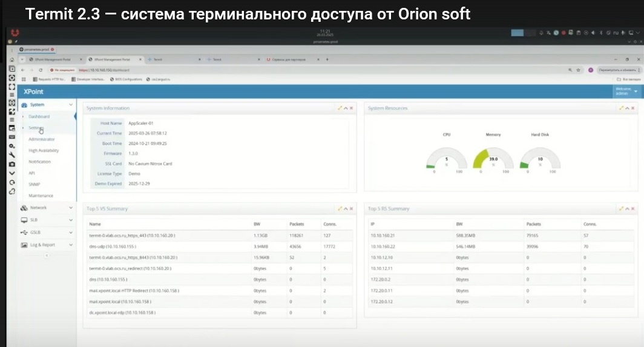Screen dimensions: 644x347
Task: Click the GSLB icon in the sidebar
Action: (x=24, y=233)
